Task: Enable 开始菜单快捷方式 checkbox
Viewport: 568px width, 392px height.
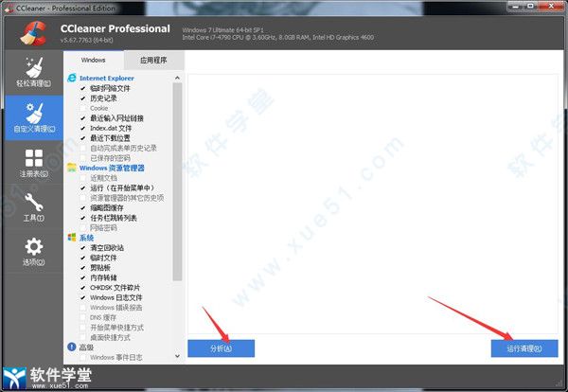Action: pos(83,328)
